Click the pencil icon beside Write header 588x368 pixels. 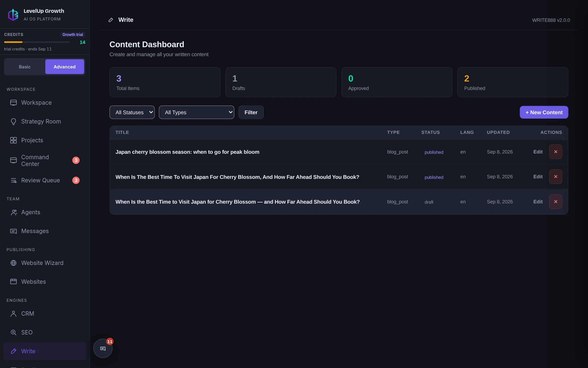[x=111, y=20]
